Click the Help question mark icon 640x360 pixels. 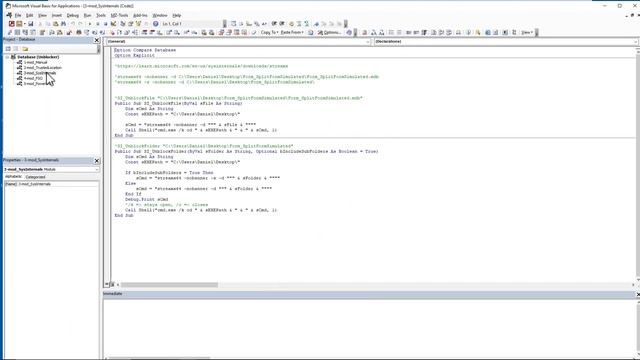tap(156, 24)
